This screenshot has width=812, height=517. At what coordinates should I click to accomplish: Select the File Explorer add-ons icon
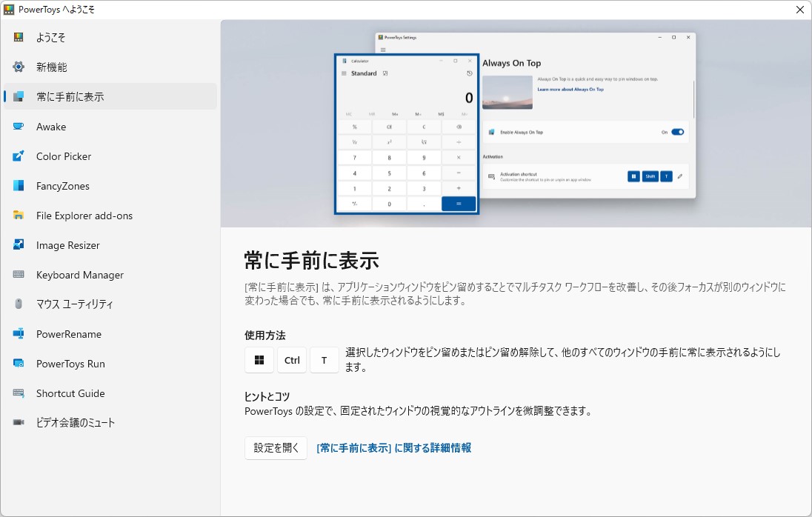point(20,216)
